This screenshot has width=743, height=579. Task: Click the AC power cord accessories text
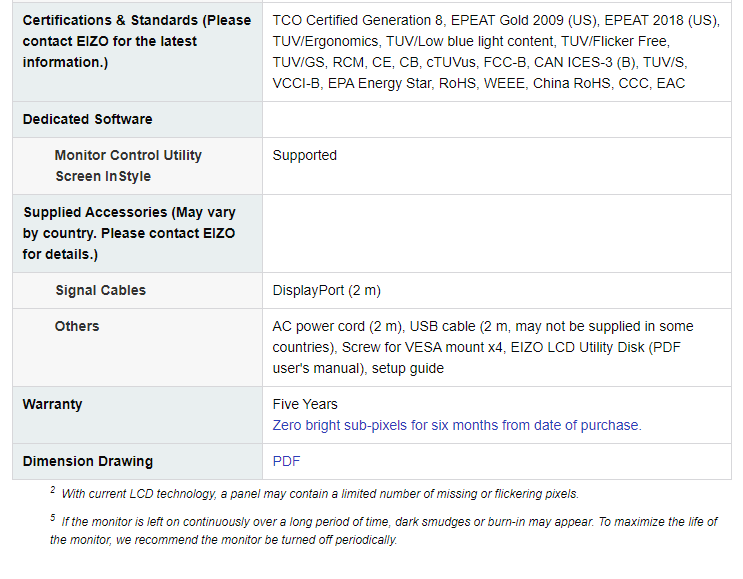coord(483,347)
